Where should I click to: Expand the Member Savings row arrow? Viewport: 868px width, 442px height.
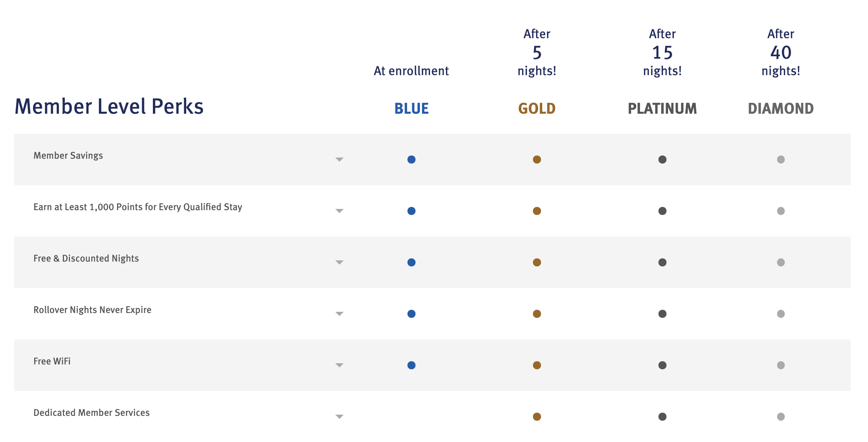click(339, 160)
